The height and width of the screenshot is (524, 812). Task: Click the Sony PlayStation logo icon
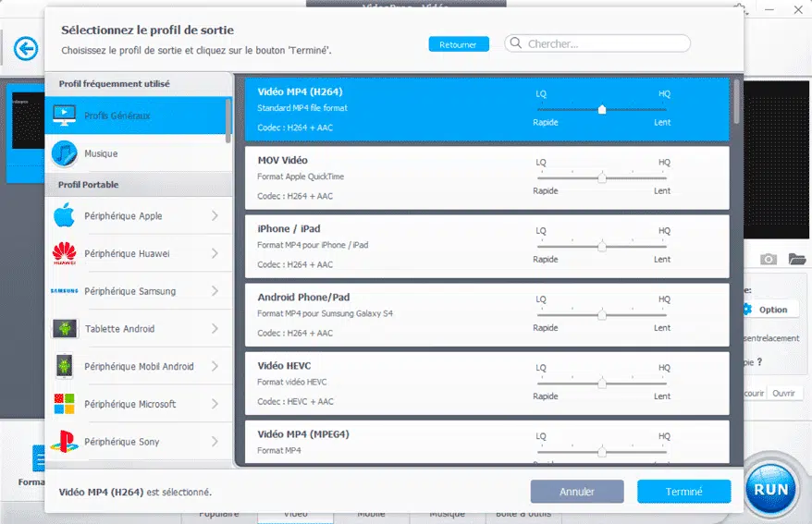pos(64,441)
